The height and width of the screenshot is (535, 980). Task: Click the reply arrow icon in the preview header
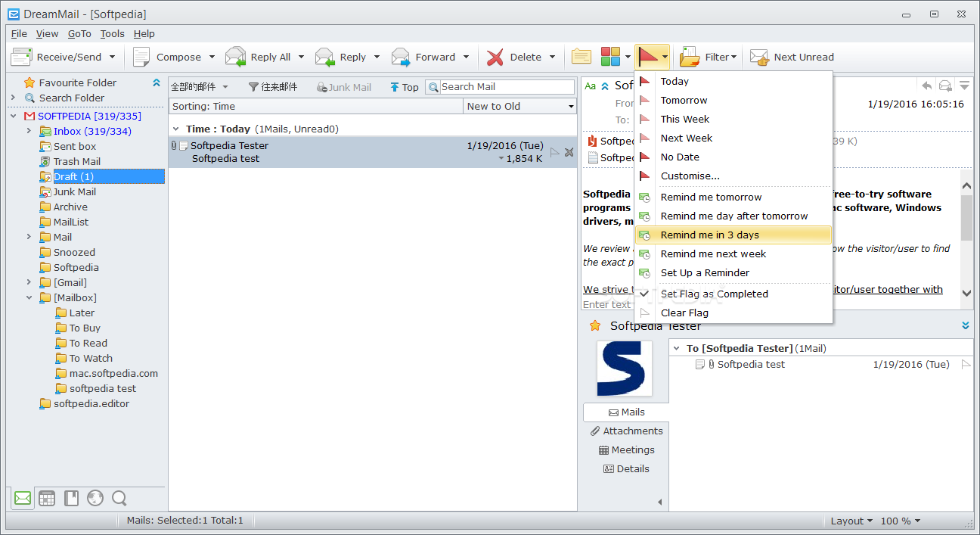pyautogui.click(x=926, y=86)
